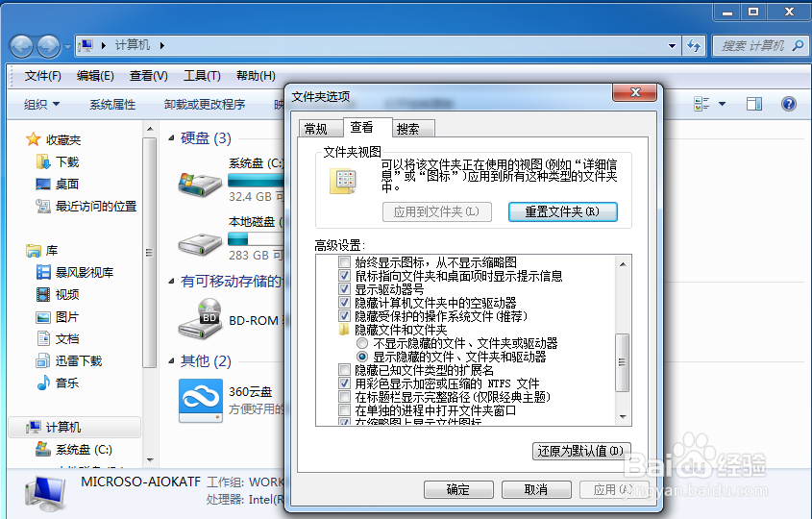Collapse the 有可移动存储的 group
This screenshot has width=812, height=519.
point(171,282)
